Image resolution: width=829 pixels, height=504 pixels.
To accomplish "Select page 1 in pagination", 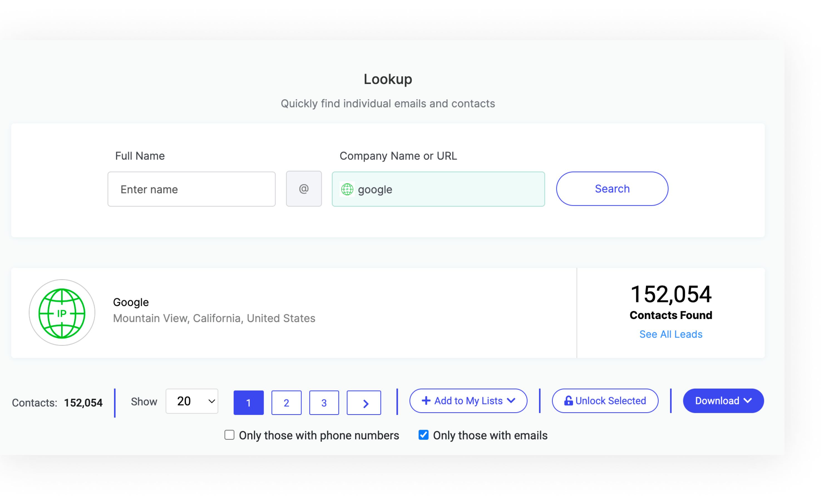I will point(249,403).
